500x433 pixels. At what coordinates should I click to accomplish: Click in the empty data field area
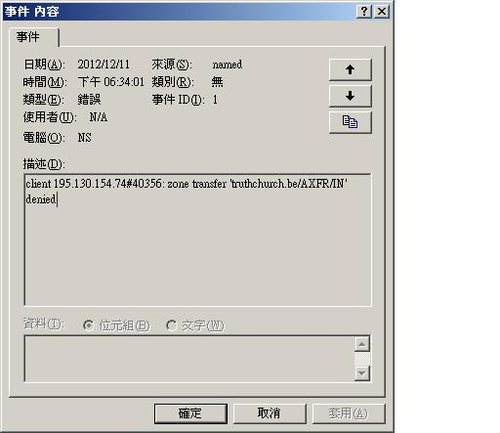coord(189,359)
